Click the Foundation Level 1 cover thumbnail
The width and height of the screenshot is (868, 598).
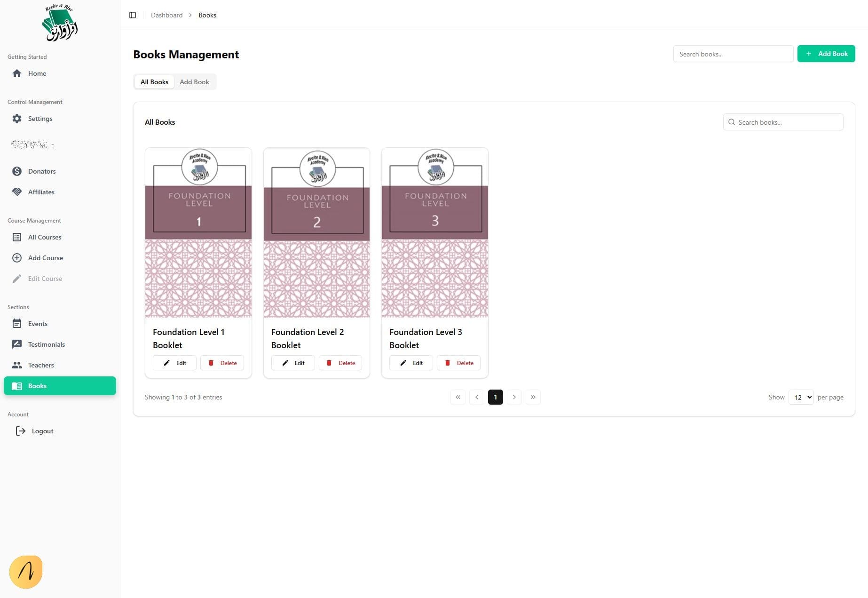pyautogui.click(x=198, y=232)
